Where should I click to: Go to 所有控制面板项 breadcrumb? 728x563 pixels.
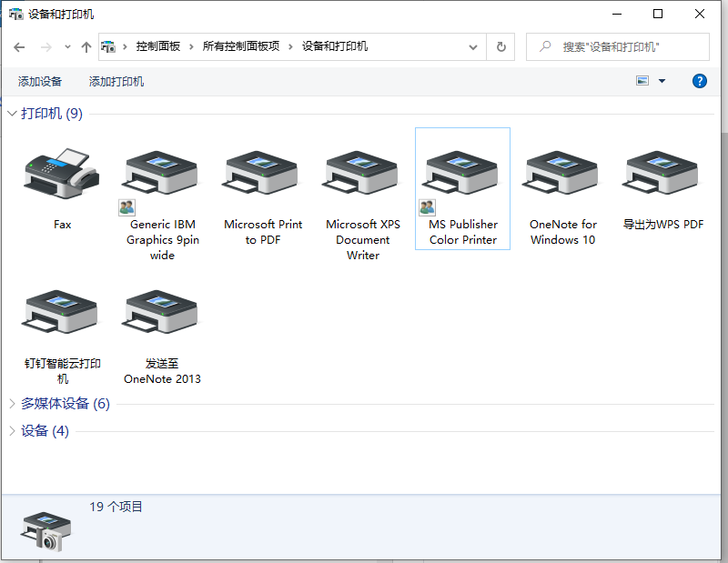pyautogui.click(x=240, y=46)
